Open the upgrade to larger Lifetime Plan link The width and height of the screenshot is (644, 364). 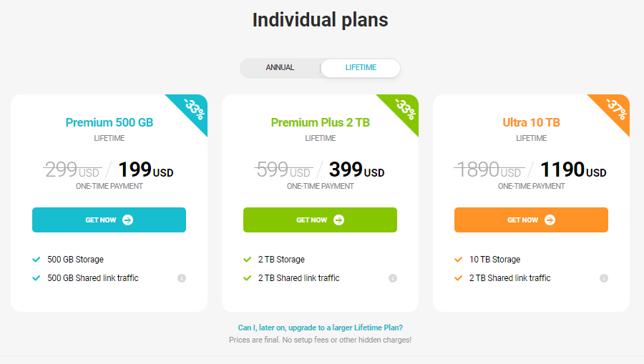pyautogui.click(x=320, y=328)
